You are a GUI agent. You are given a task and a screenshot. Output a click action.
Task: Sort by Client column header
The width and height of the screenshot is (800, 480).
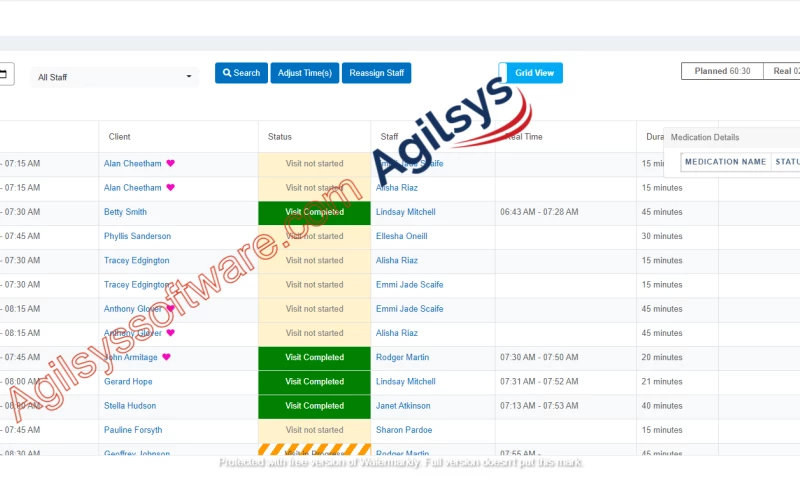(x=119, y=137)
